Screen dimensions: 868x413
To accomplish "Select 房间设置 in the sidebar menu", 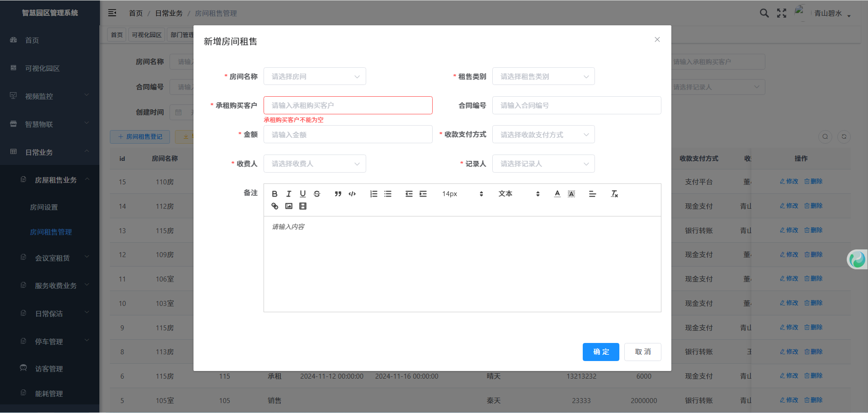I will click(44, 207).
